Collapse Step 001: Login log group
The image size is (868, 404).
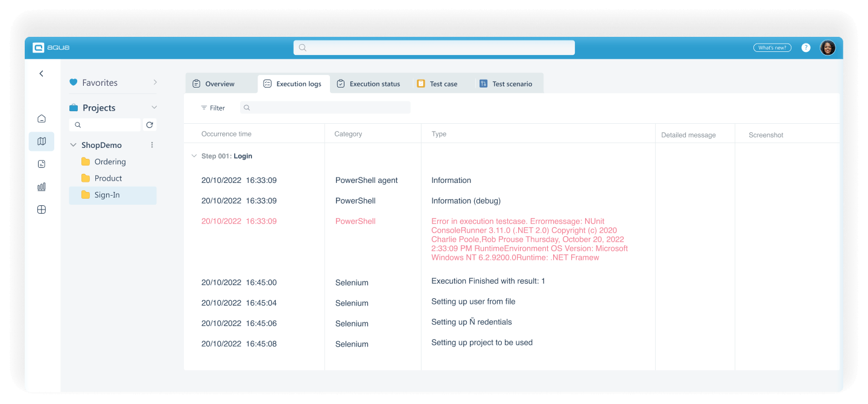point(194,155)
